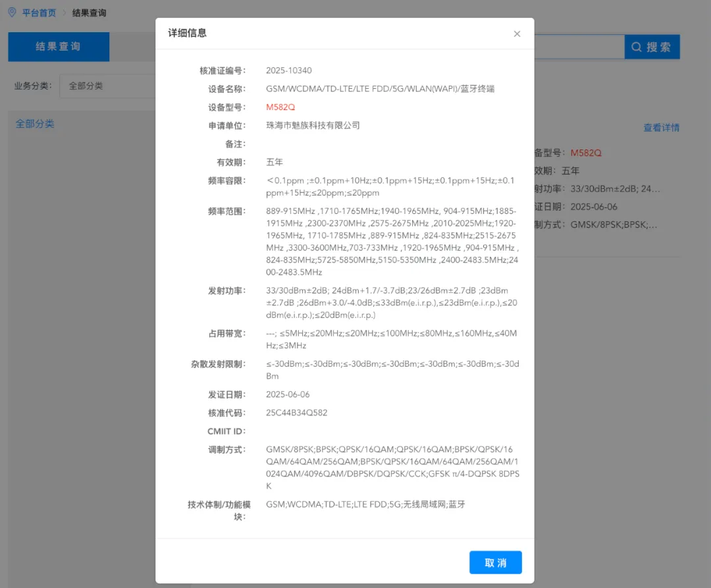Click the 搜索 search button

point(652,47)
